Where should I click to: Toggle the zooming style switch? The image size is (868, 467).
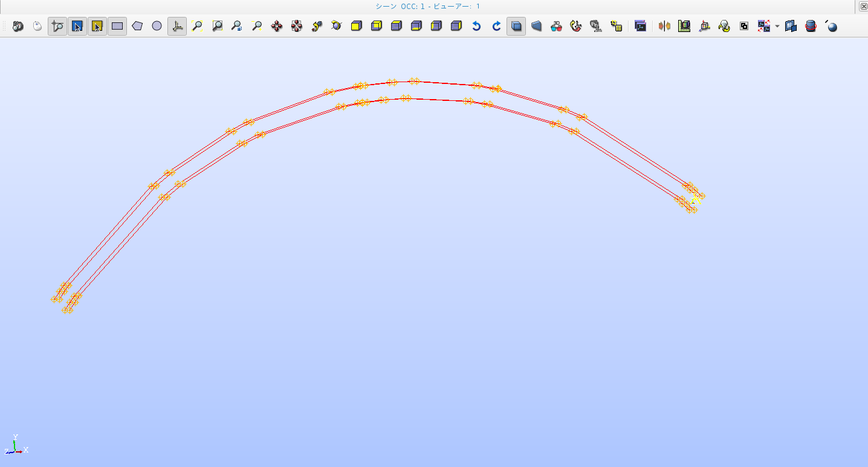(x=57, y=26)
